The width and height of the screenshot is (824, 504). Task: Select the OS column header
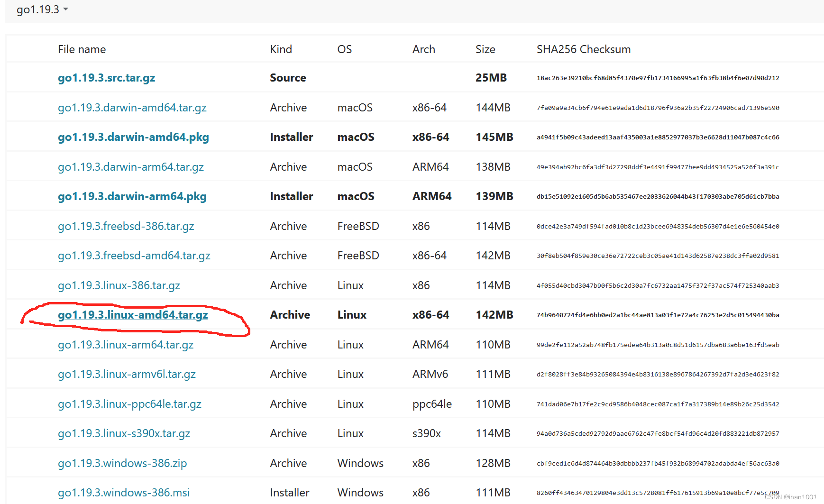(x=345, y=49)
